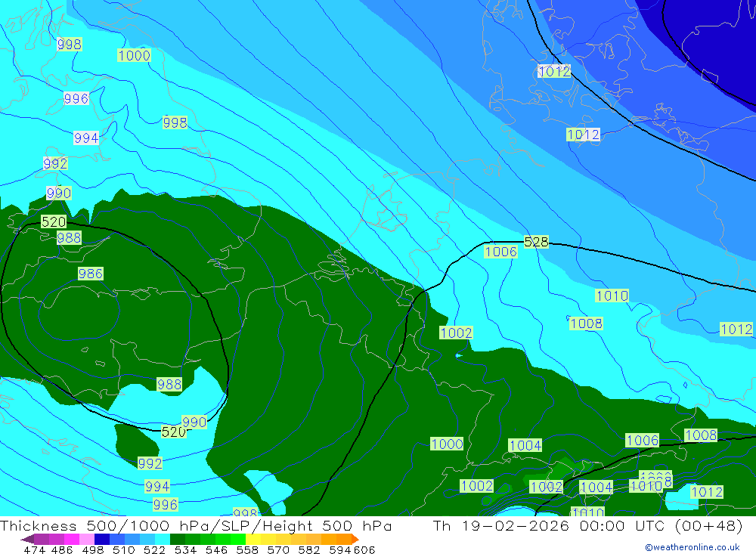Screen dimensions: 756x554
Task: Click the 1000 label on the light-blue upper map
Action: click(134, 55)
